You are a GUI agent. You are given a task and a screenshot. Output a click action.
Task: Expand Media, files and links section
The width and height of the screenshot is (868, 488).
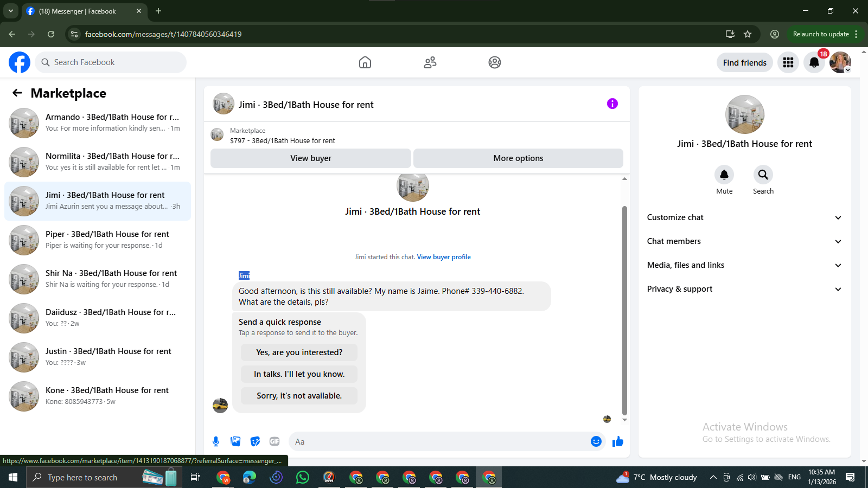click(x=745, y=265)
